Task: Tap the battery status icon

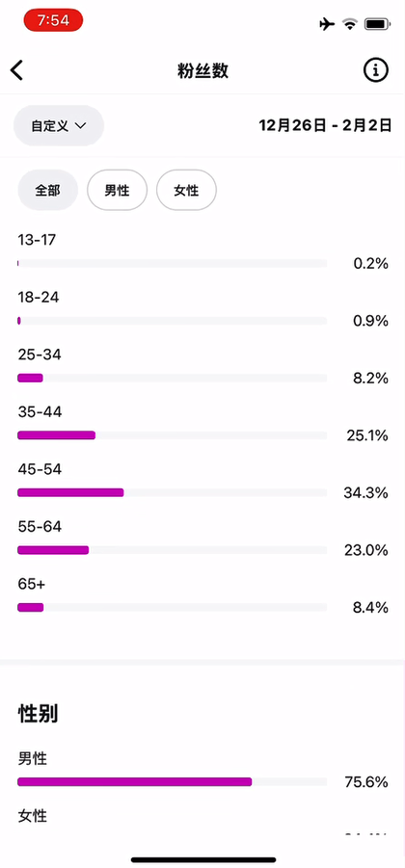Action: [x=377, y=24]
